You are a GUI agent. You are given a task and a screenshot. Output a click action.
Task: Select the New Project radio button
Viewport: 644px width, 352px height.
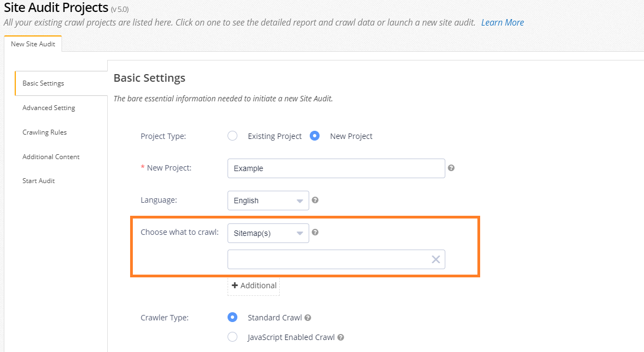[315, 136]
